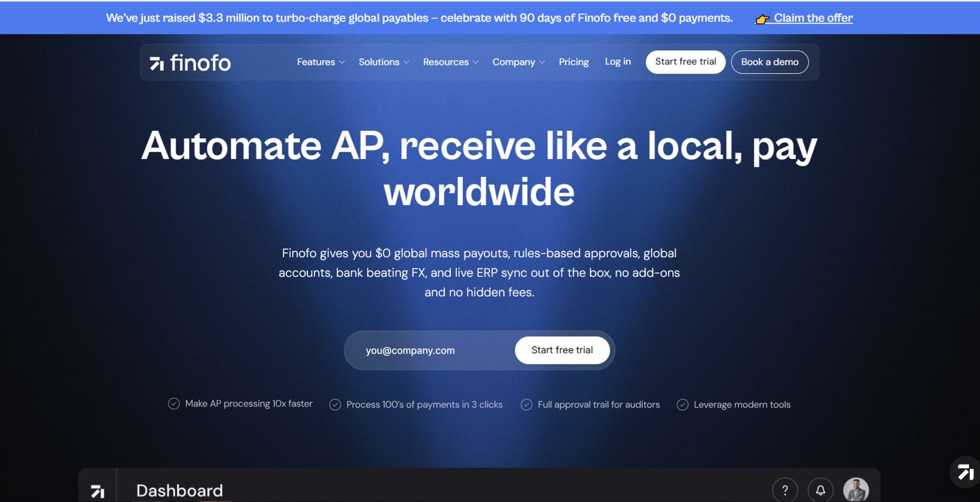Image resolution: width=980 pixels, height=502 pixels.
Task: Click the checkmark icon beside Leverage modern tools
Action: (x=683, y=405)
